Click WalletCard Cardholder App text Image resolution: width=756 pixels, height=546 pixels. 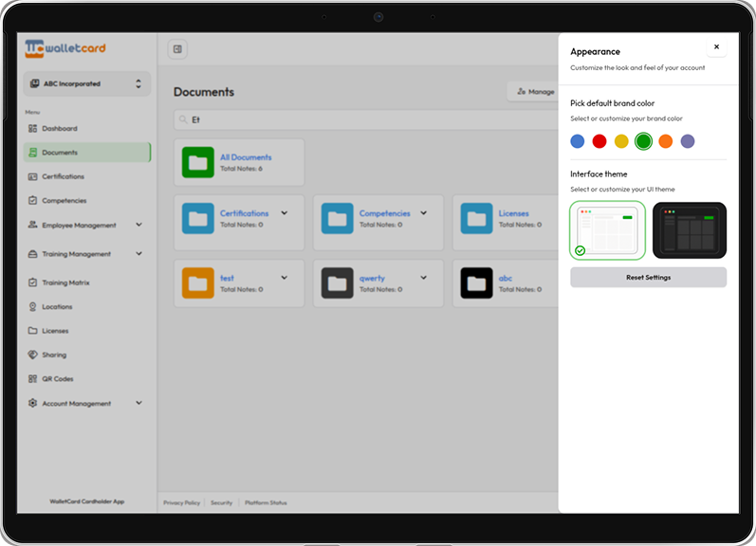(x=86, y=501)
